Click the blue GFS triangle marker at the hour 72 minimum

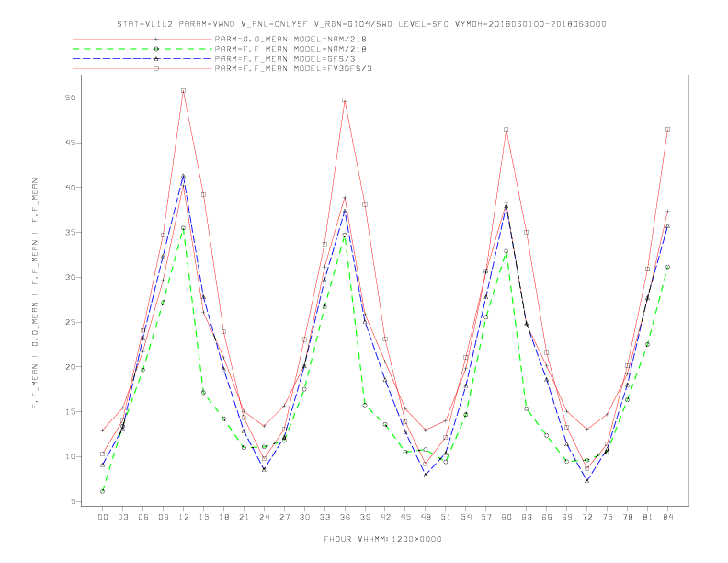coord(586,481)
